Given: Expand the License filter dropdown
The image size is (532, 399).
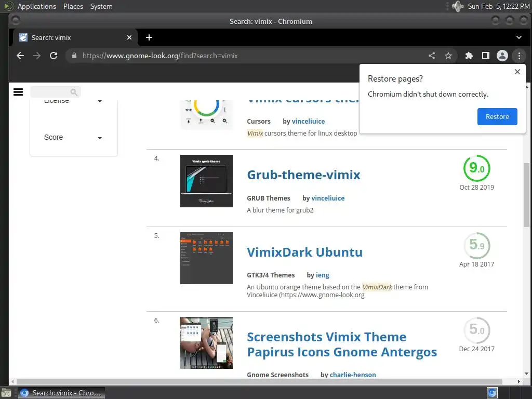Looking at the screenshot, I should tap(73, 101).
